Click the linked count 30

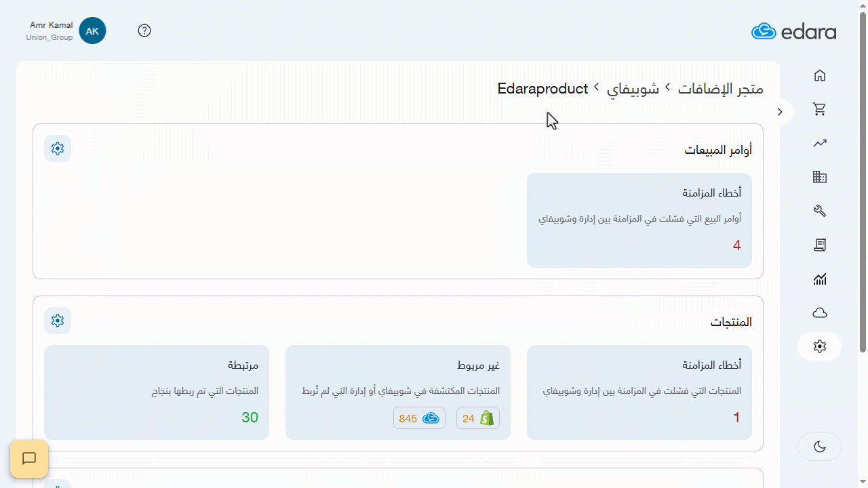[x=250, y=418]
